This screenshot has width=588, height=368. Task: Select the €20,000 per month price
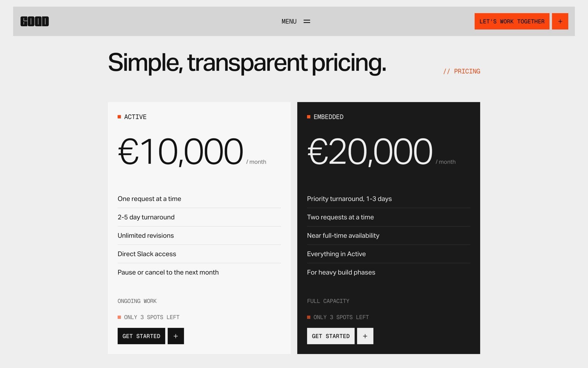[369, 151]
